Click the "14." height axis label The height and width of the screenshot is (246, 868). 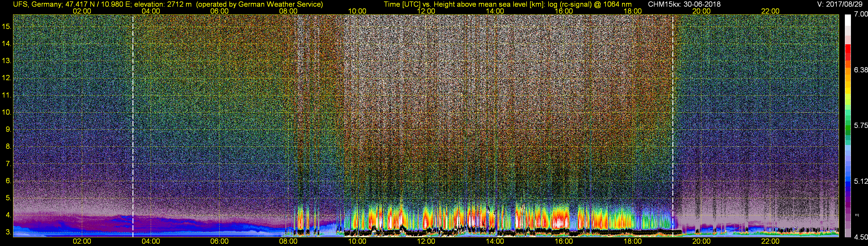[7, 43]
